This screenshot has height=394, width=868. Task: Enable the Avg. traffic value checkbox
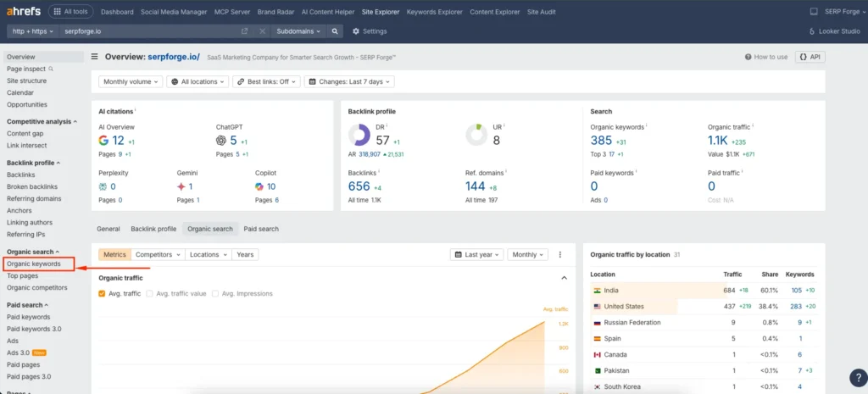pos(150,294)
